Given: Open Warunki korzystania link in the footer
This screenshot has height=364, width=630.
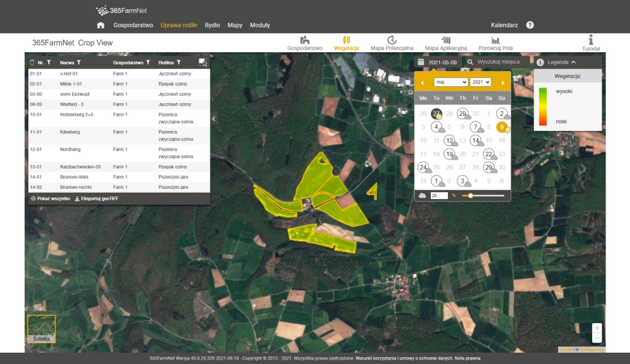Looking at the screenshot, I should click(x=403, y=358).
